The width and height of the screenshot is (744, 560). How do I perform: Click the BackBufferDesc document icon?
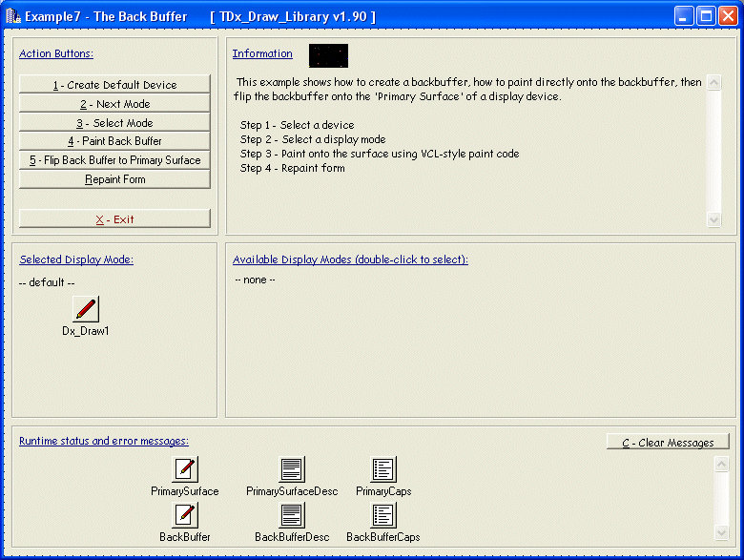click(291, 515)
